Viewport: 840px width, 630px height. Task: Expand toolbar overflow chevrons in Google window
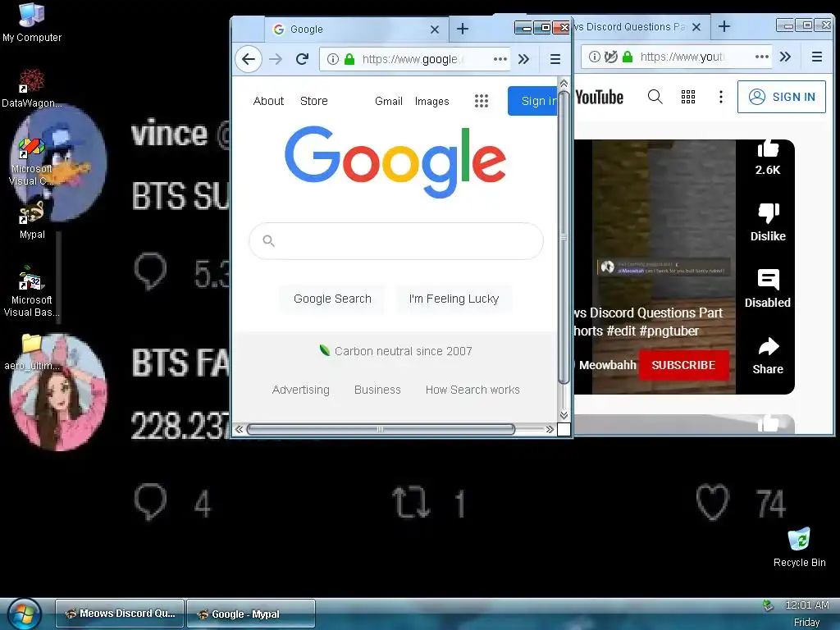pos(524,59)
